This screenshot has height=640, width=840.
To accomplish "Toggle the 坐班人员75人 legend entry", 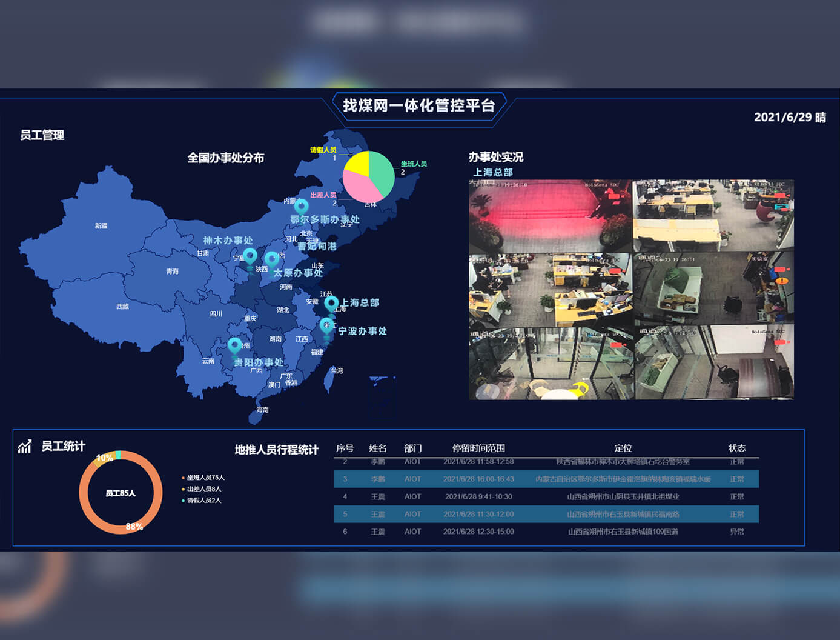I will click(202, 477).
